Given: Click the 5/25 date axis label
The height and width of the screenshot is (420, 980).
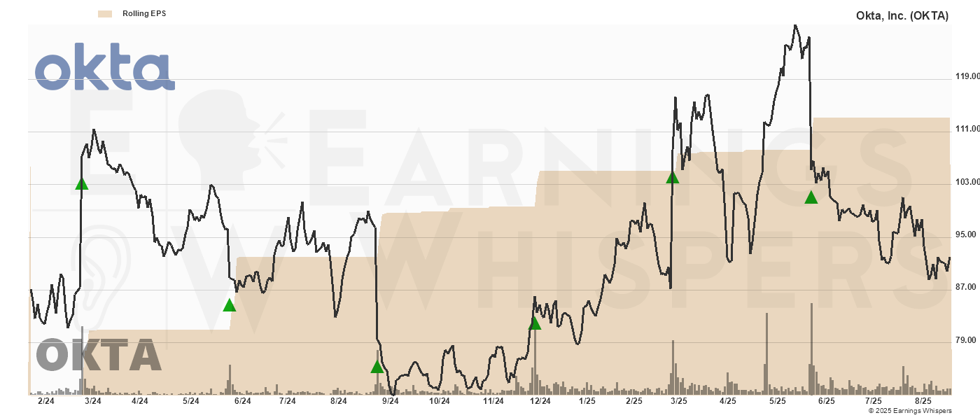Looking at the screenshot, I should [778, 401].
